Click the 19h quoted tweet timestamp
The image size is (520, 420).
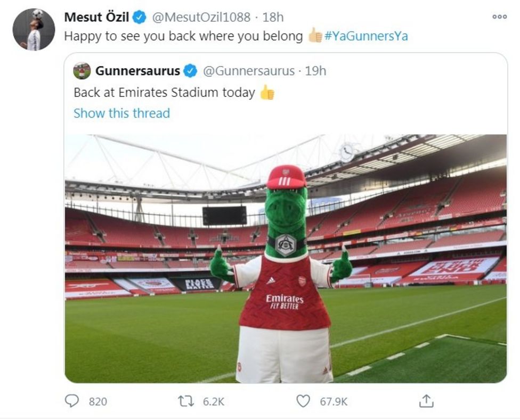pos(315,71)
